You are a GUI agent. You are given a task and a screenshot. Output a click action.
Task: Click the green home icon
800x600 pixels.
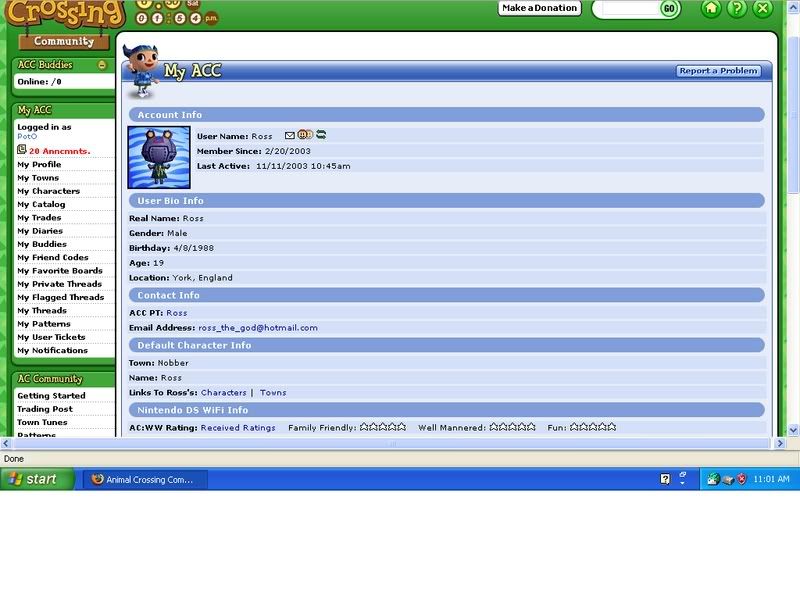pos(711,9)
